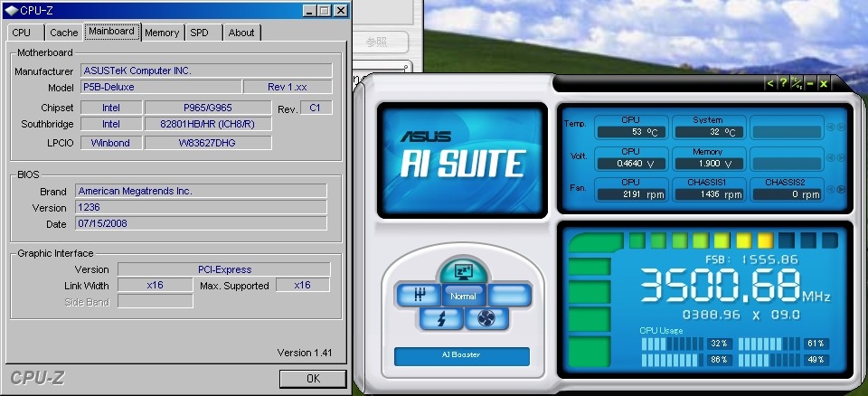Open the Memory tab
This screenshot has height=396, width=868.
pos(162,33)
